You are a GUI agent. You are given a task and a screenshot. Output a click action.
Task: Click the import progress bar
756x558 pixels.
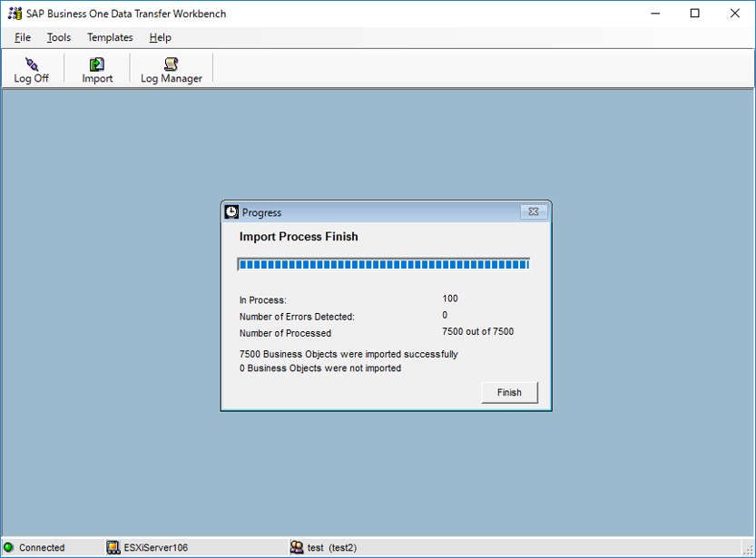(384, 265)
